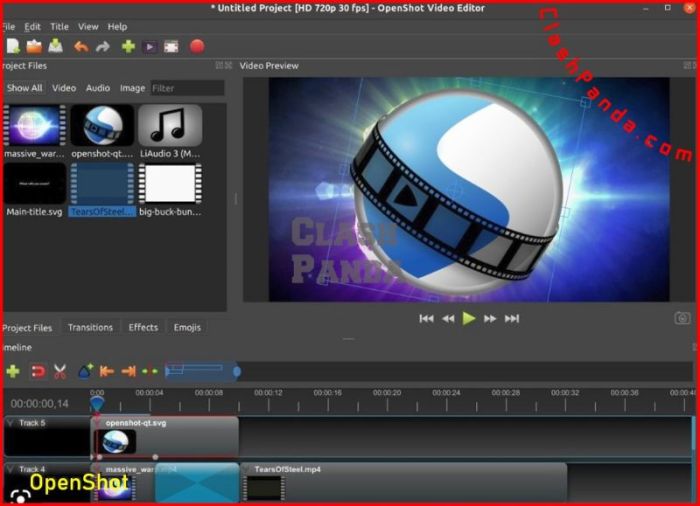The image size is (700, 506).
Task: Open a project with the folder icon
Action: point(34,46)
